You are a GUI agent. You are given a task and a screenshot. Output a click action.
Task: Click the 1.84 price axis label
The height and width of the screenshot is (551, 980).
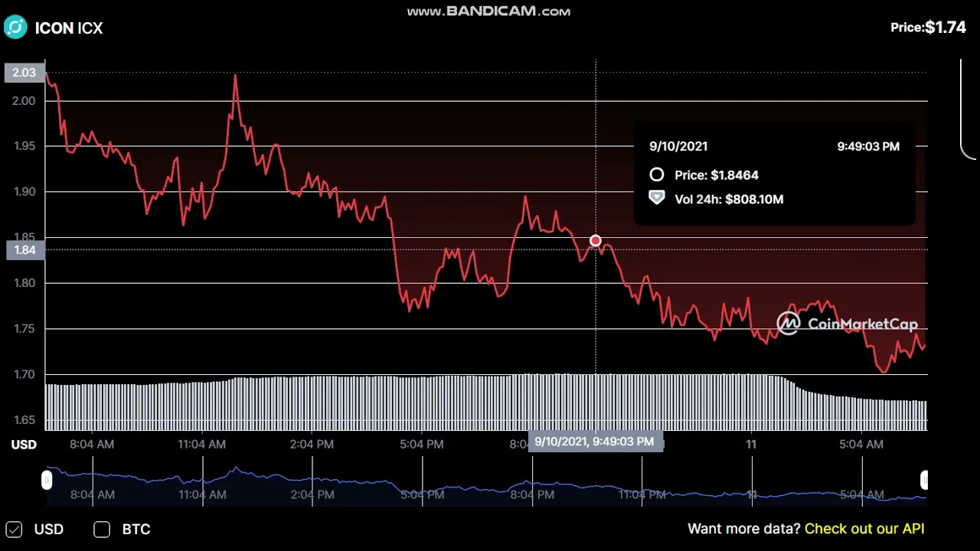25,250
